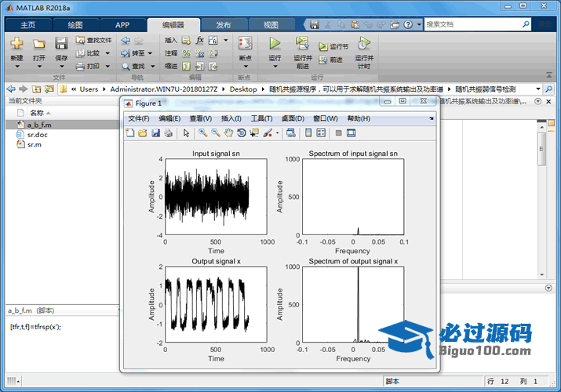Select the Figure pan hand tool
Screen dimensions: 561x392
(228, 133)
